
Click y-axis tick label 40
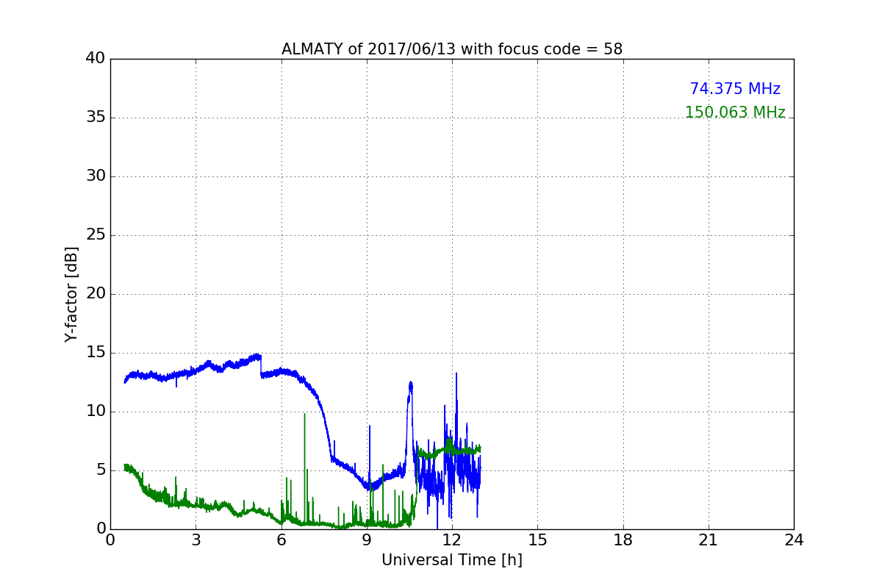[x=96, y=59]
